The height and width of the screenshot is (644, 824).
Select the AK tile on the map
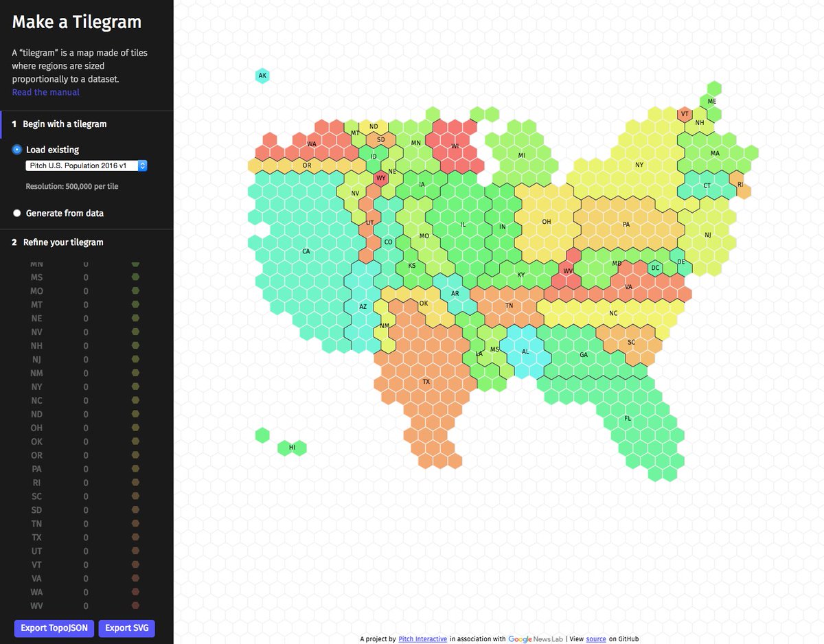[262, 76]
